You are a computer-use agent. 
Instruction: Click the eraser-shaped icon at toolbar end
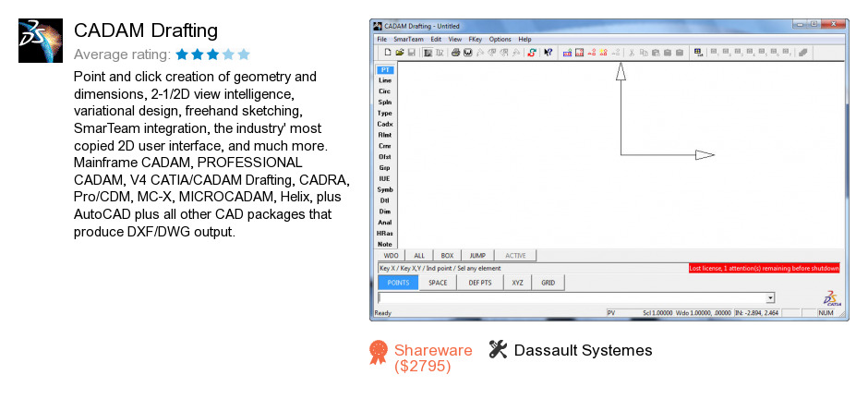[803, 53]
